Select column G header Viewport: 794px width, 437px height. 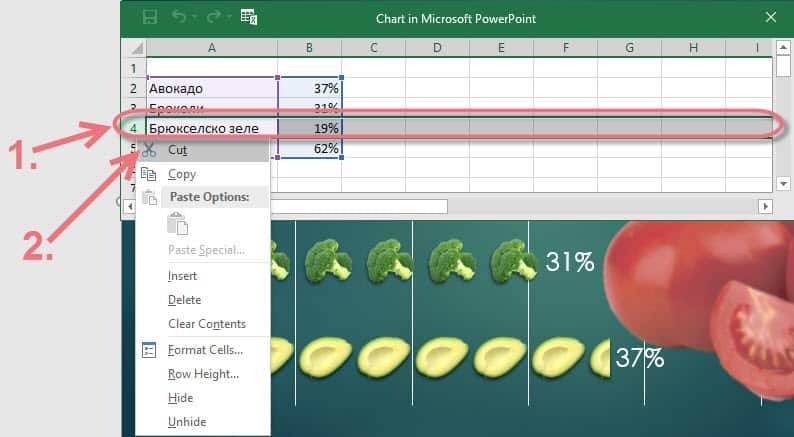(x=629, y=48)
